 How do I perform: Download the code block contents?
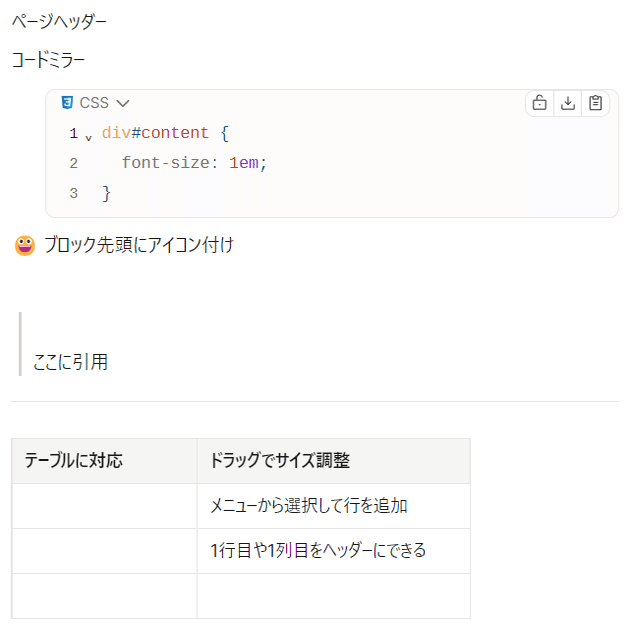[568, 103]
